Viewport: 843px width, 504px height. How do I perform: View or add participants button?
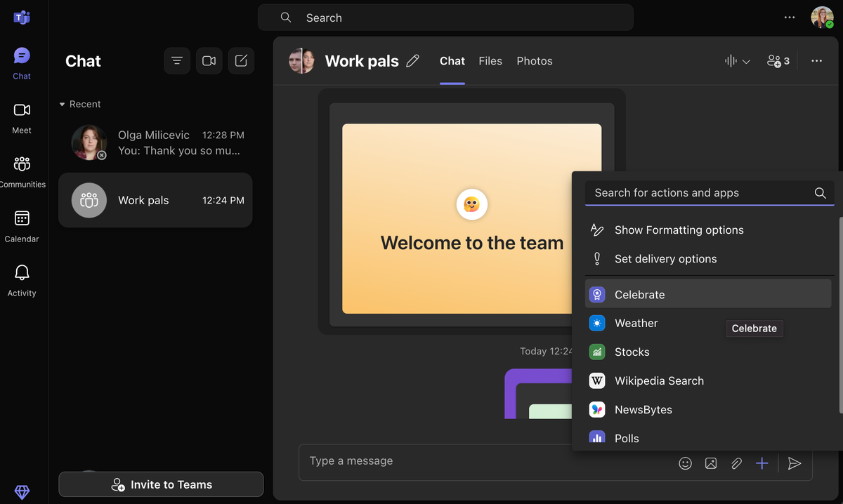[x=778, y=61]
